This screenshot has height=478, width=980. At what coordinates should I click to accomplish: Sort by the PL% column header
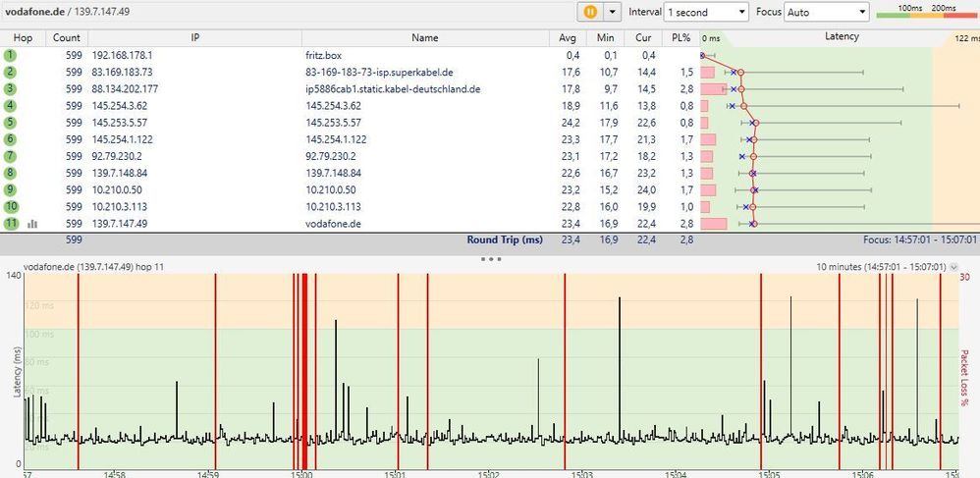click(681, 38)
